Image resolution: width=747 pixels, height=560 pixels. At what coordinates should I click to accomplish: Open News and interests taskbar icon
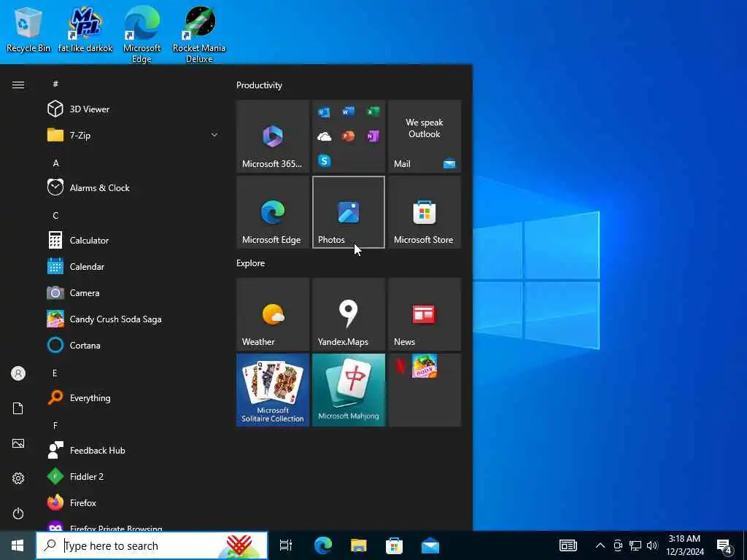pyautogui.click(x=568, y=545)
